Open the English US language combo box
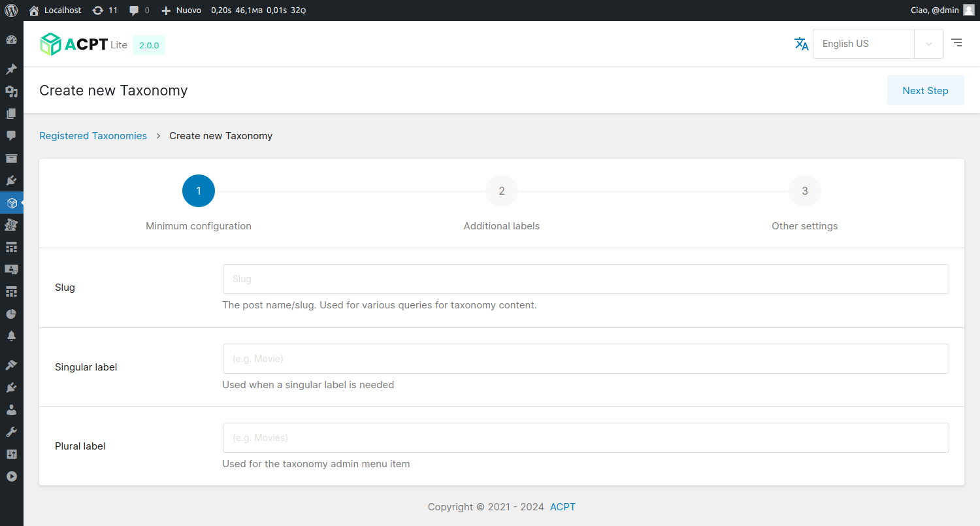 pyautogui.click(x=878, y=44)
